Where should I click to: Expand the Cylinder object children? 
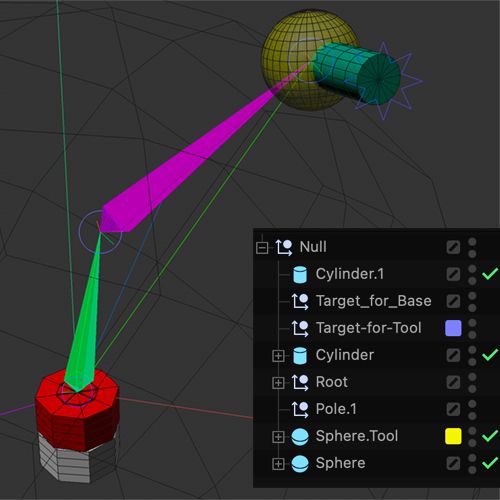pyautogui.click(x=278, y=356)
